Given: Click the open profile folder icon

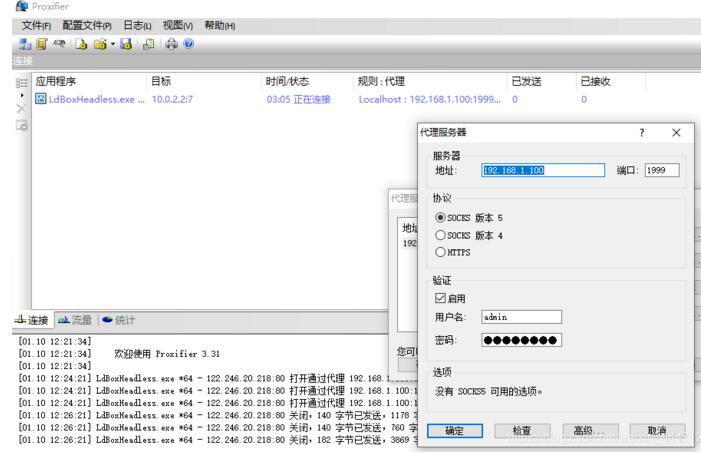Looking at the screenshot, I should (101, 44).
